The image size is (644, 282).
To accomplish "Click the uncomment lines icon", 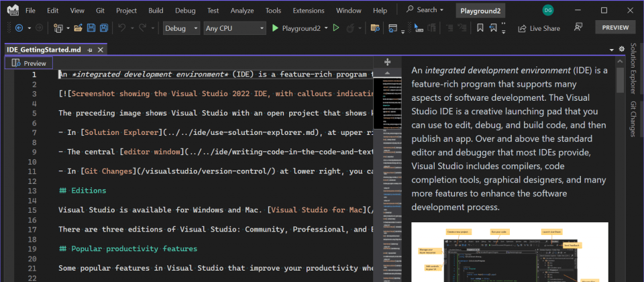I will click(462, 28).
